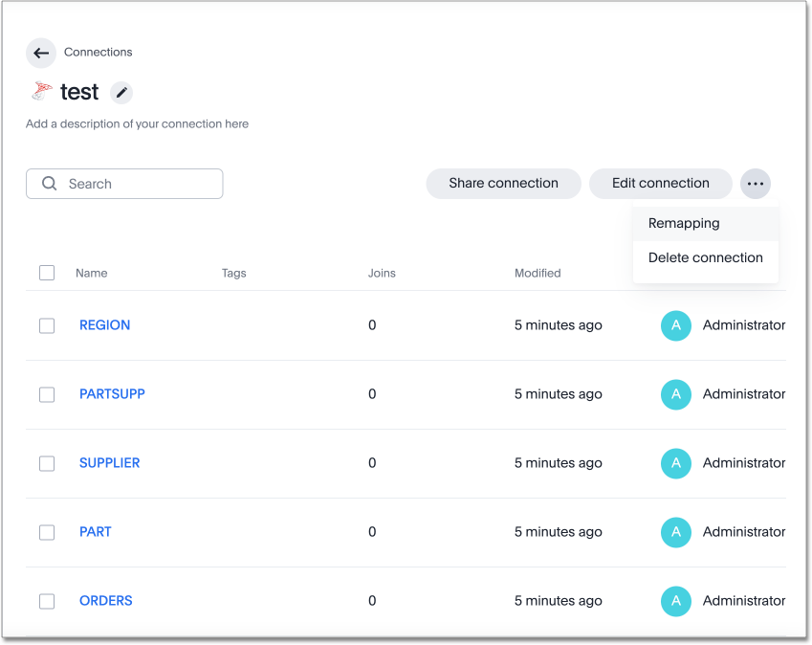Image resolution: width=812 pixels, height=645 pixels.
Task: Select the SUPPLIER row checkbox
Action: point(47,463)
